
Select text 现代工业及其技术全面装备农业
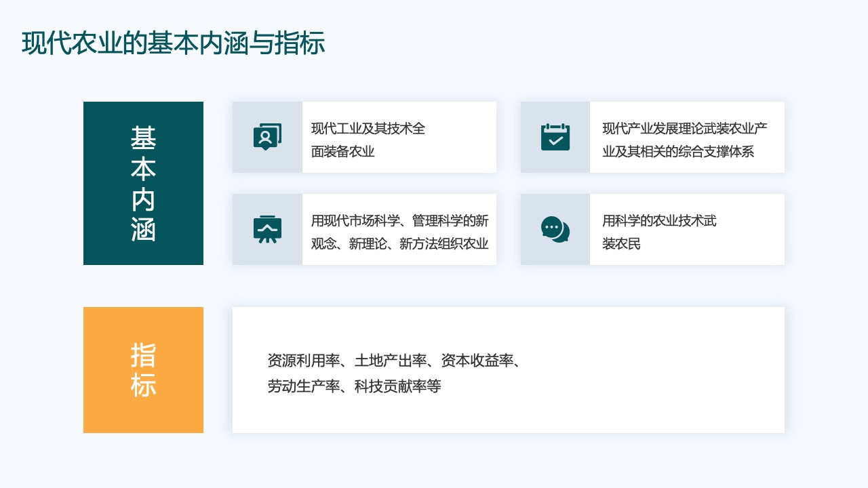point(368,140)
